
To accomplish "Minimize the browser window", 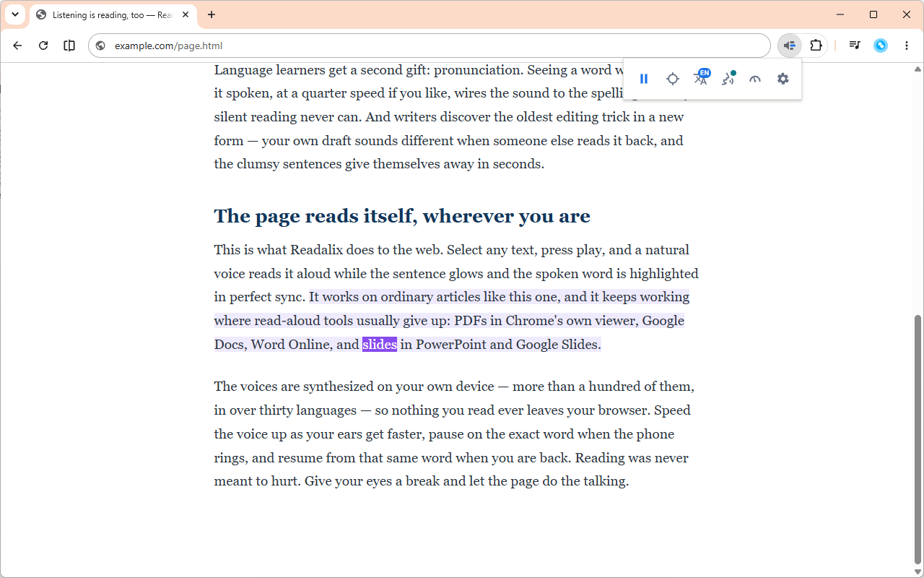I will (840, 14).
